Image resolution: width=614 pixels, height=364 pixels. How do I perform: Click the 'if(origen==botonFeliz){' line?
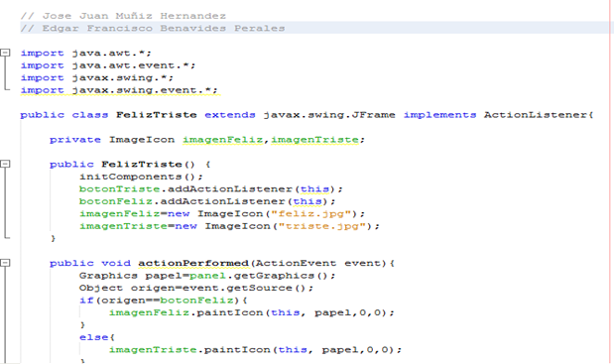pyautogui.click(x=164, y=301)
